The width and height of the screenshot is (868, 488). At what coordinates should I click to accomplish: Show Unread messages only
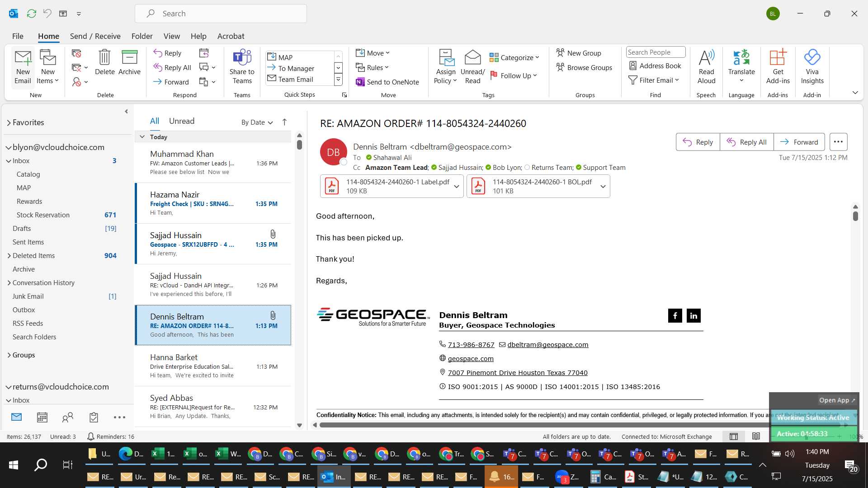(x=182, y=121)
